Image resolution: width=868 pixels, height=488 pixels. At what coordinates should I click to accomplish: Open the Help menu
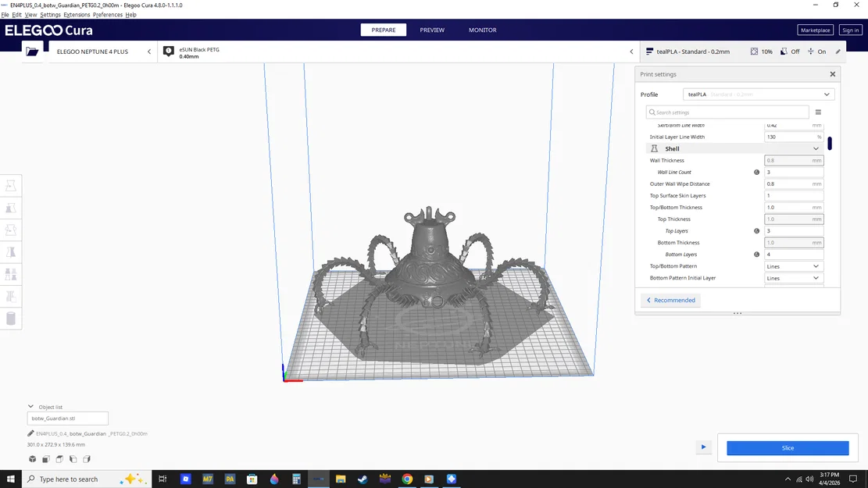(x=130, y=15)
